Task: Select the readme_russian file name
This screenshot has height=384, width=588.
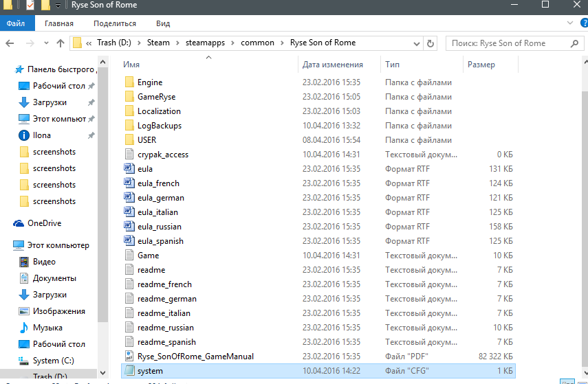Action: click(x=165, y=328)
